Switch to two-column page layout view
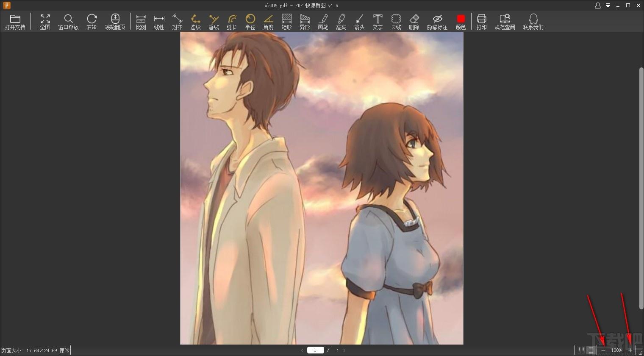 coord(581,350)
